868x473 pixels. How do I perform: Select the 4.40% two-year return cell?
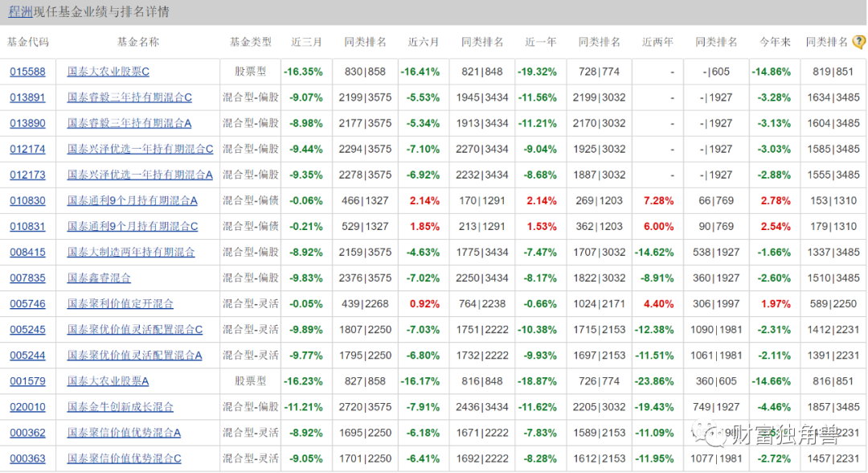(658, 303)
